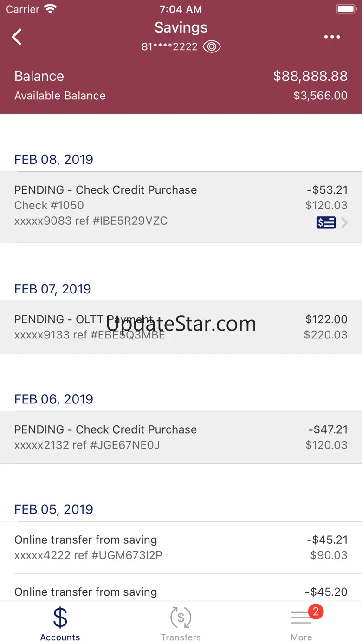Open Feb 06 Check Credit Purchase transaction
362x644 pixels.
point(181,437)
